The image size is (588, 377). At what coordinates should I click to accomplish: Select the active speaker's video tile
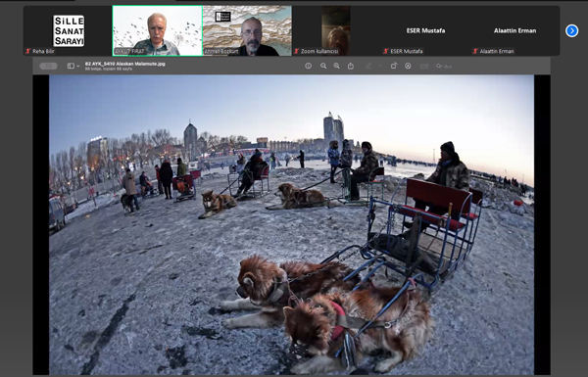[x=158, y=30]
